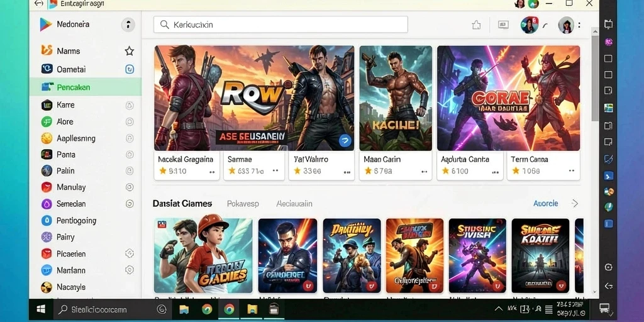Open more options on Maan Carin card
Viewport: 644px width, 322px height.
coord(425,172)
